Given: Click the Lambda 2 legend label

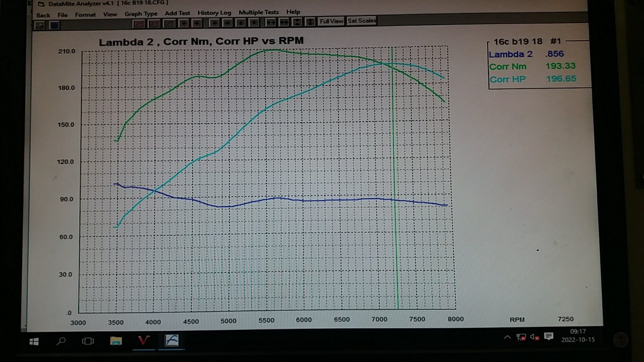Looking at the screenshot, I should tap(510, 54).
